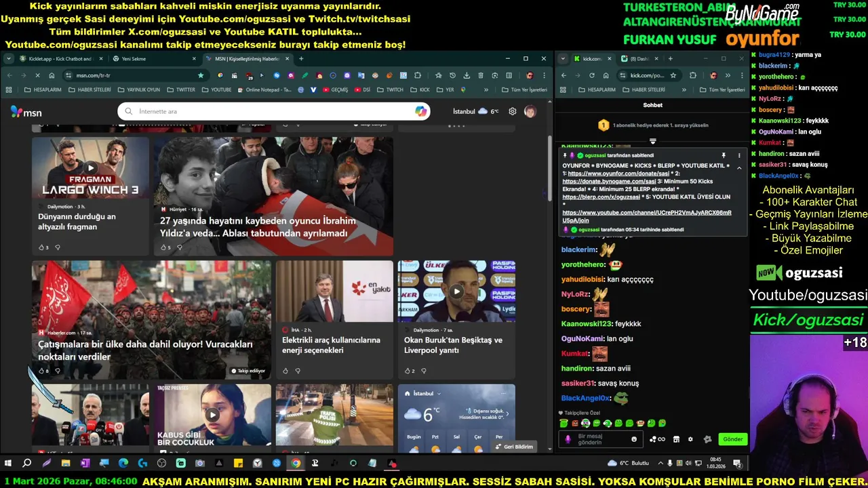Click the chat message input field
The height and width of the screenshot is (488, 868).
(602, 439)
